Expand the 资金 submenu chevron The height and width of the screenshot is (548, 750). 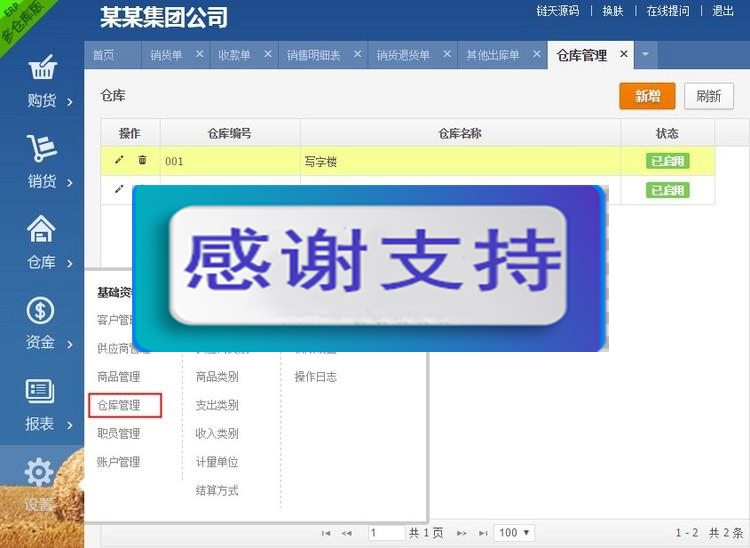[70, 344]
